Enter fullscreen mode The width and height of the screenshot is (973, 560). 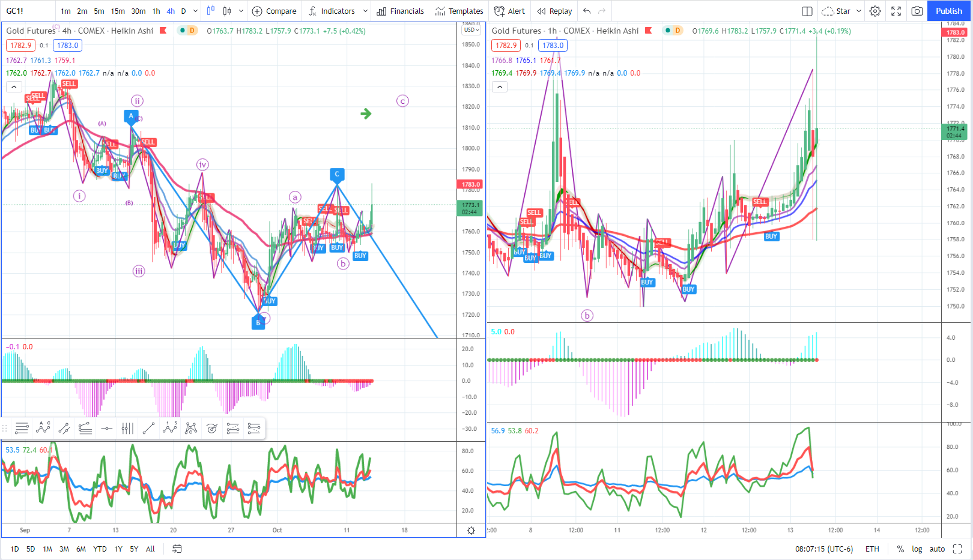896,11
